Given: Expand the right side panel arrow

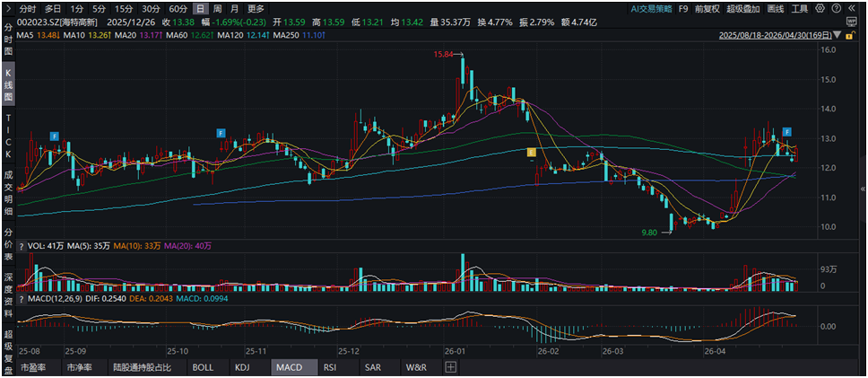Looking at the screenshot, I should click(x=863, y=189).
